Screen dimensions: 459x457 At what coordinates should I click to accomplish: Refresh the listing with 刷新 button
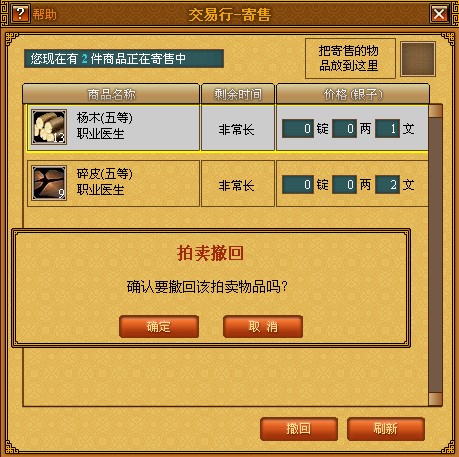click(386, 429)
